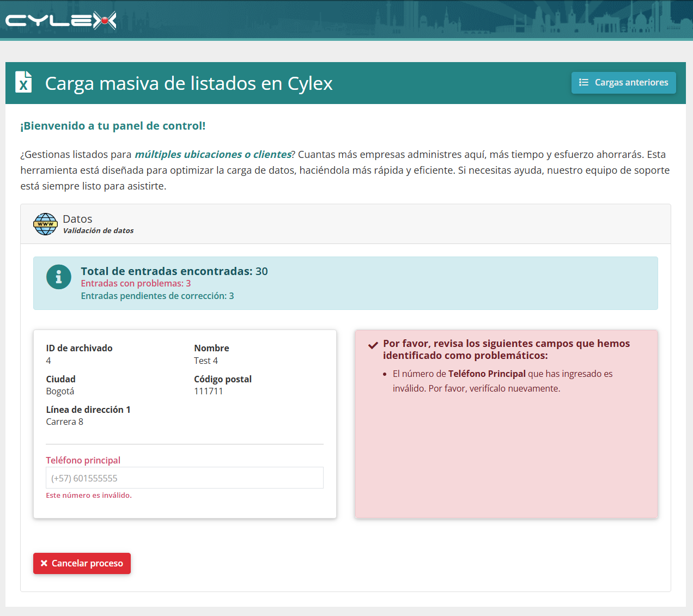Click the 'Ciudad' label
This screenshot has height=616, width=693.
tap(60, 379)
